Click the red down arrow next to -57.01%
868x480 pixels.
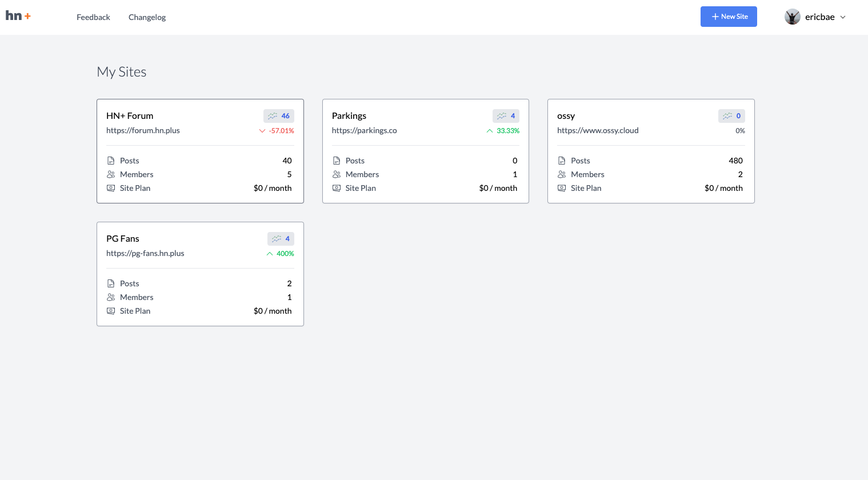[262, 131]
